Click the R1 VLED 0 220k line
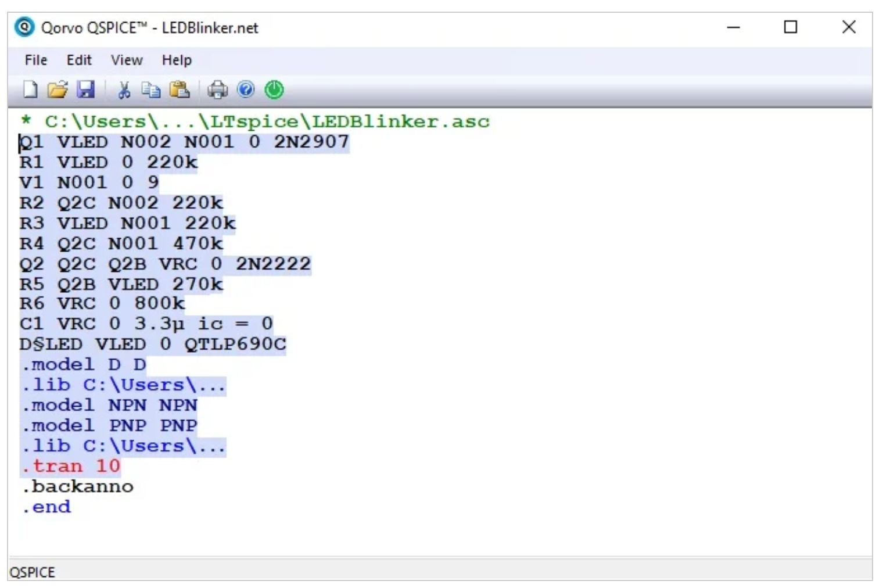Screen dimensions: 883x588 pos(109,163)
